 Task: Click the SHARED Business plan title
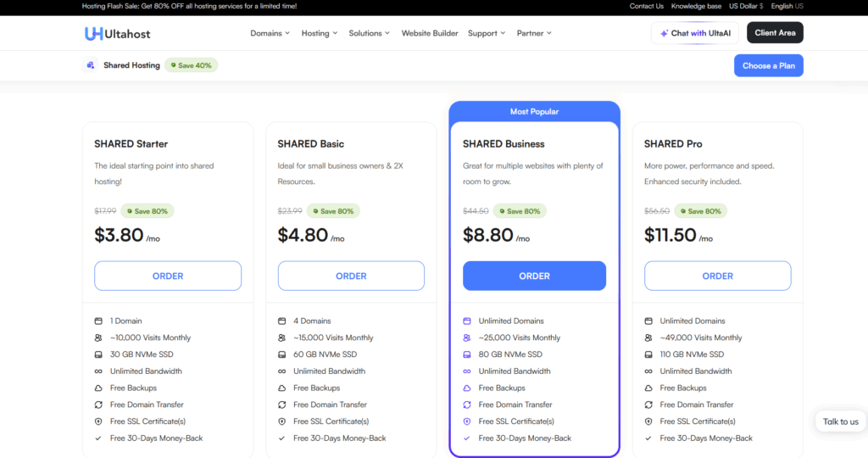pos(504,144)
